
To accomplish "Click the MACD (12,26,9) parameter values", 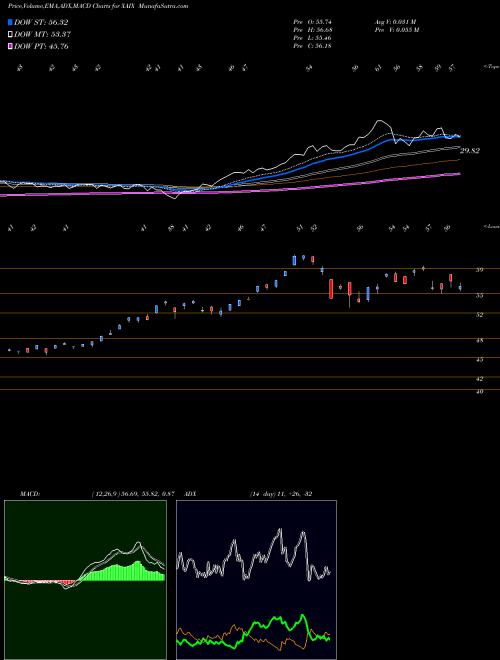I will coord(133,494).
